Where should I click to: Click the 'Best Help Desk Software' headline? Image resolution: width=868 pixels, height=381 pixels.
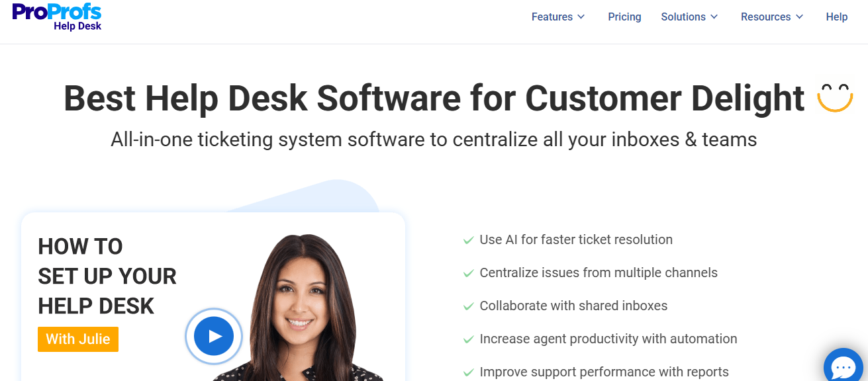434,98
